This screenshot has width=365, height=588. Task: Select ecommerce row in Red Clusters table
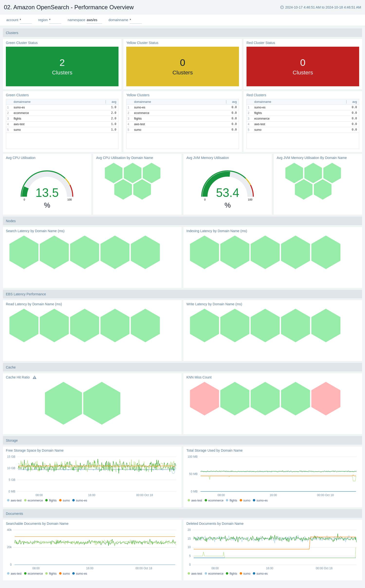[x=303, y=119]
